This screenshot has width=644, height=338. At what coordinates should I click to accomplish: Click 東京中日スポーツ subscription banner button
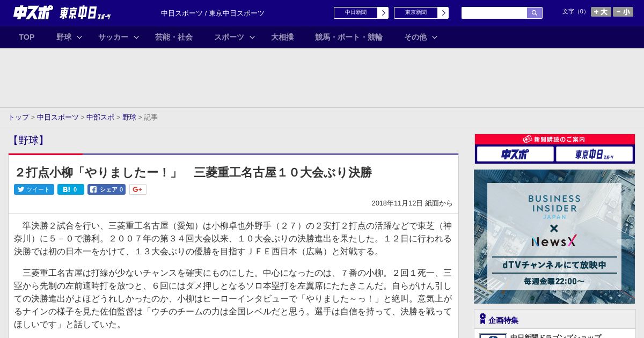595,154
